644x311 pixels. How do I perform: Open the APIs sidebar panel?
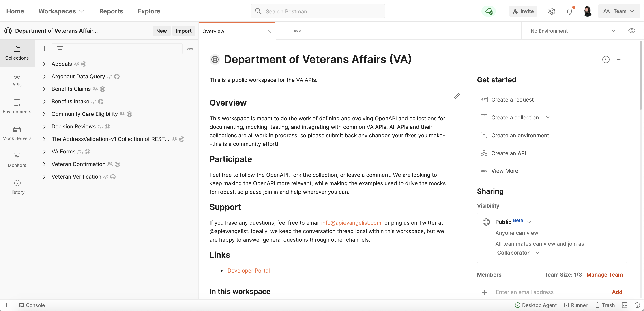click(x=17, y=80)
